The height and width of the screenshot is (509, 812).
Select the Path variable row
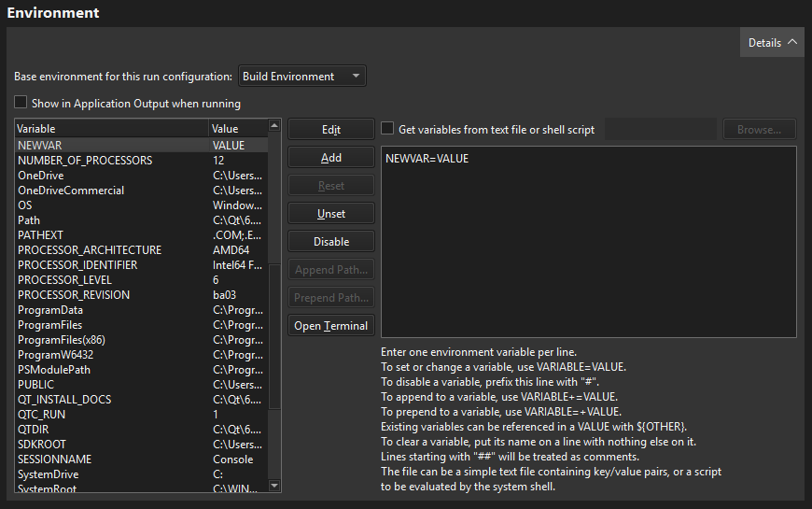141,220
